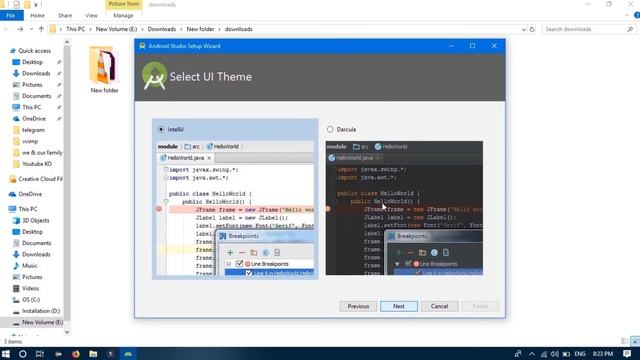640x360 pixels.
Task: Switch to details view in status bar
Action: pos(624,341)
